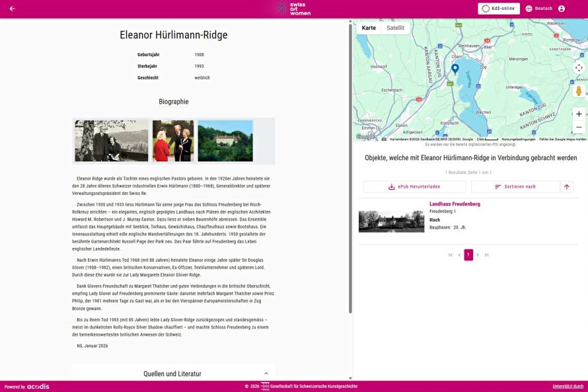The height and width of the screenshot is (392, 588).
Task: Jump to last results page
Action: [x=486, y=255]
